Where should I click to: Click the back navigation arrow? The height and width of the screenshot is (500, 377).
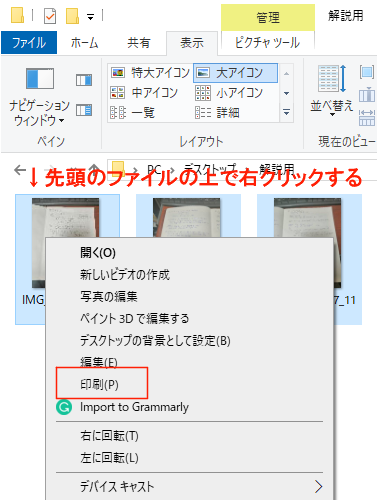[20, 170]
